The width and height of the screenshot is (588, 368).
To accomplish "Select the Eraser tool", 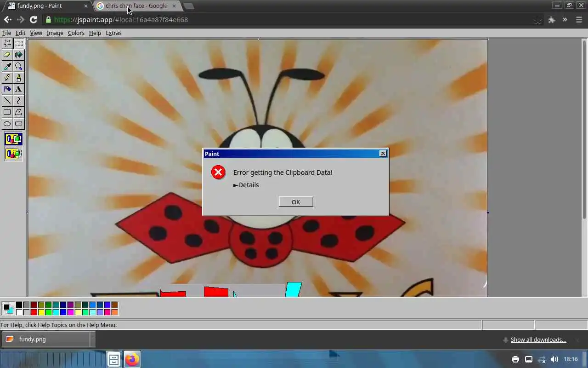I will (7, 55).
